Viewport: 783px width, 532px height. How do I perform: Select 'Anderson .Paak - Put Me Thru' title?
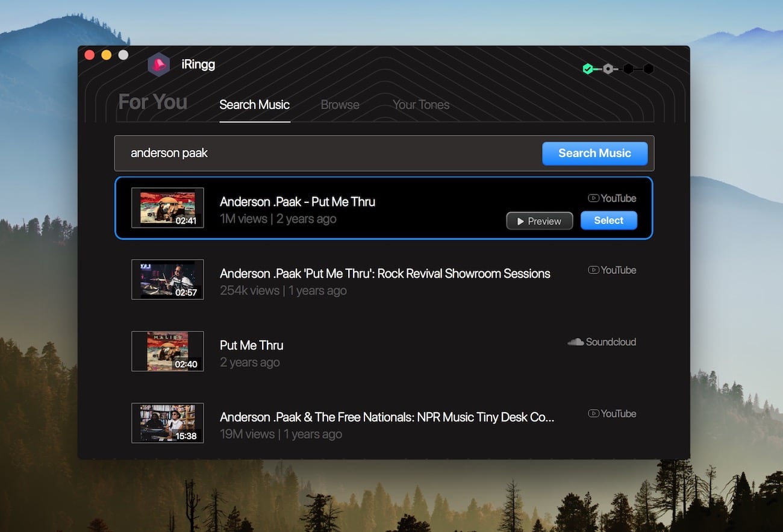click(x=298, y=202)
